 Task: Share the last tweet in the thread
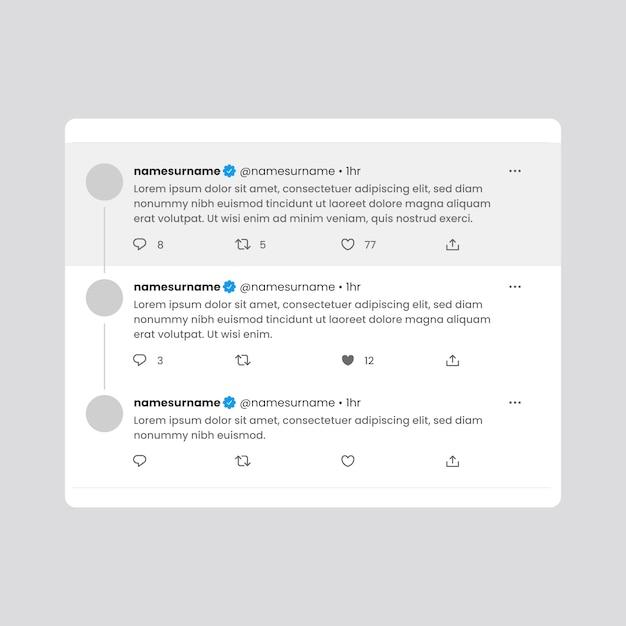[452, 461]
